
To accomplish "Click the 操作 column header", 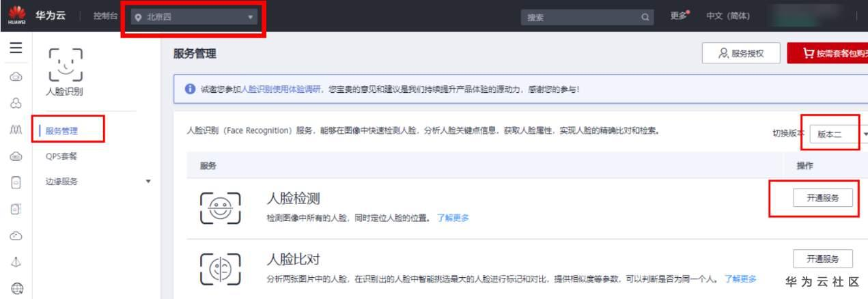I will coord(804,166).
